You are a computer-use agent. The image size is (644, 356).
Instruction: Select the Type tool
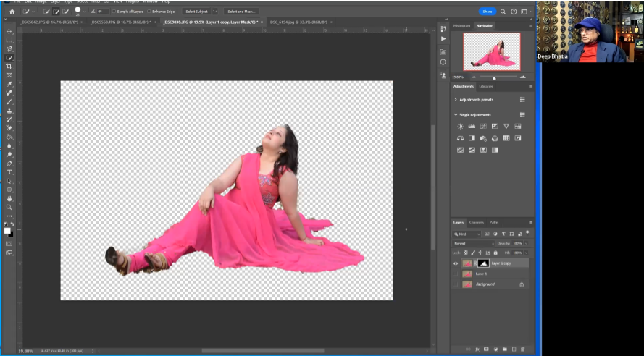9,172
